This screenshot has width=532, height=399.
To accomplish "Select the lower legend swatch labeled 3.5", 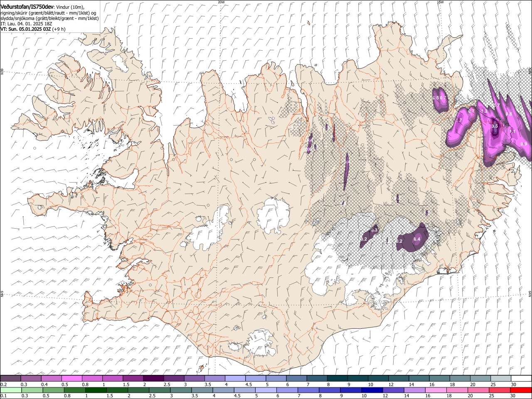I will click(x=202, y=390).
